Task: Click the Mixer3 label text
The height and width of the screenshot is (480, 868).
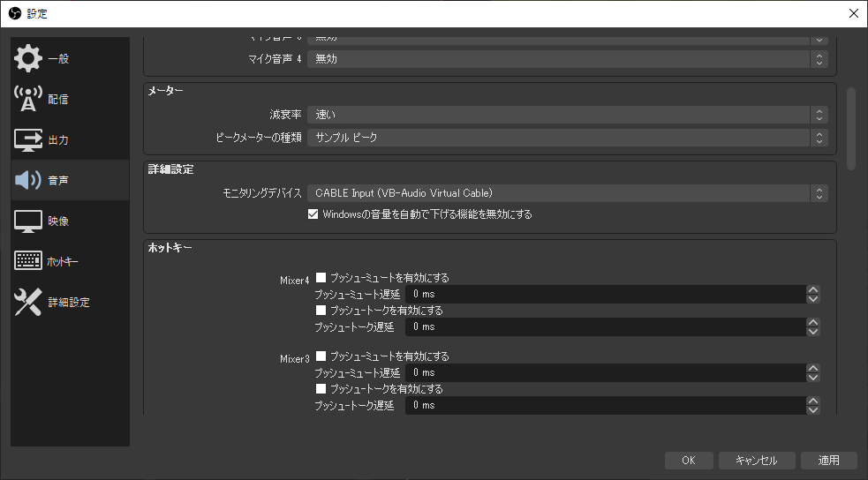Action: 295,359
